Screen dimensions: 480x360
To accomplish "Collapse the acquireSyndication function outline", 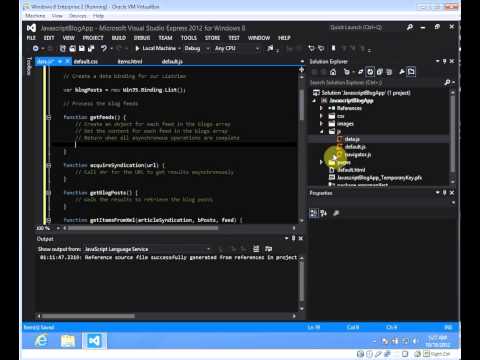I will pyautogui.click(x=49, y=165).
